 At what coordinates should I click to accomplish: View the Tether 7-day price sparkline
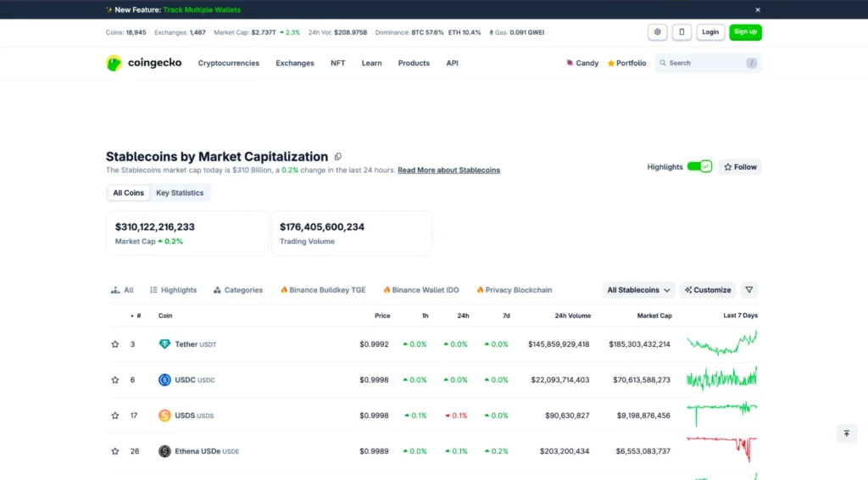click(721, 343)
